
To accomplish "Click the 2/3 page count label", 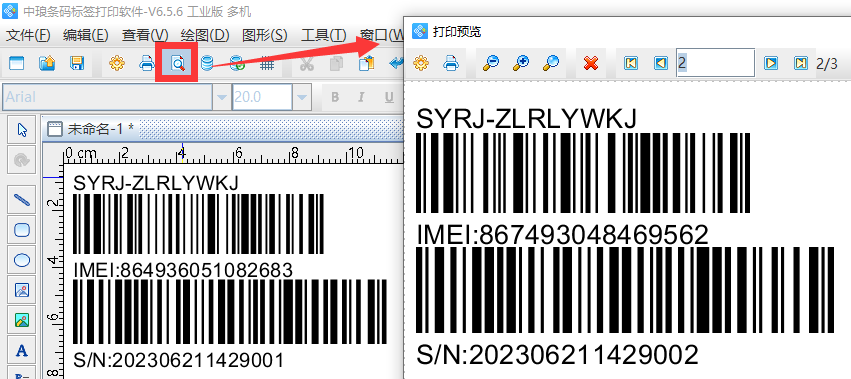I will pos(827,64).
